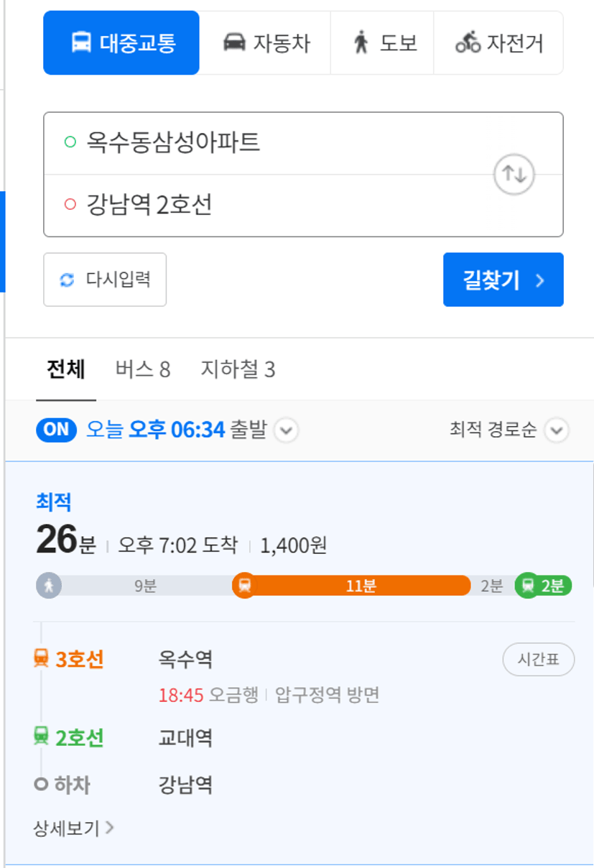The image size is (594, 868).
Task: Switch to the 지하철 3 tab
Action: pyautogui.click(x=238, y=369)
